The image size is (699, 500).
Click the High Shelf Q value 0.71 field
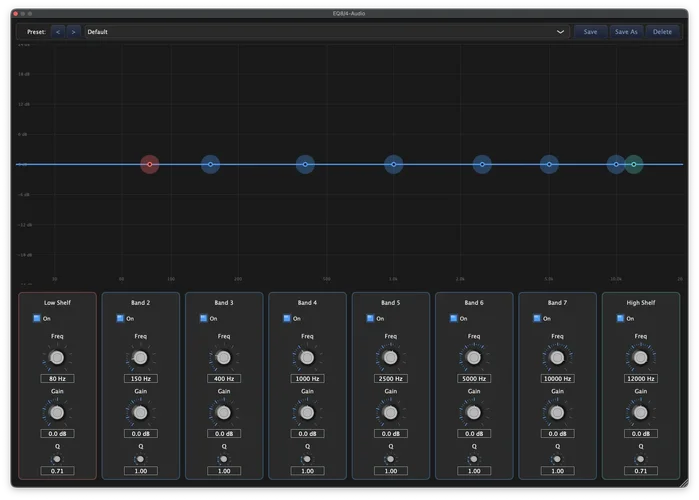coord(641,471)
